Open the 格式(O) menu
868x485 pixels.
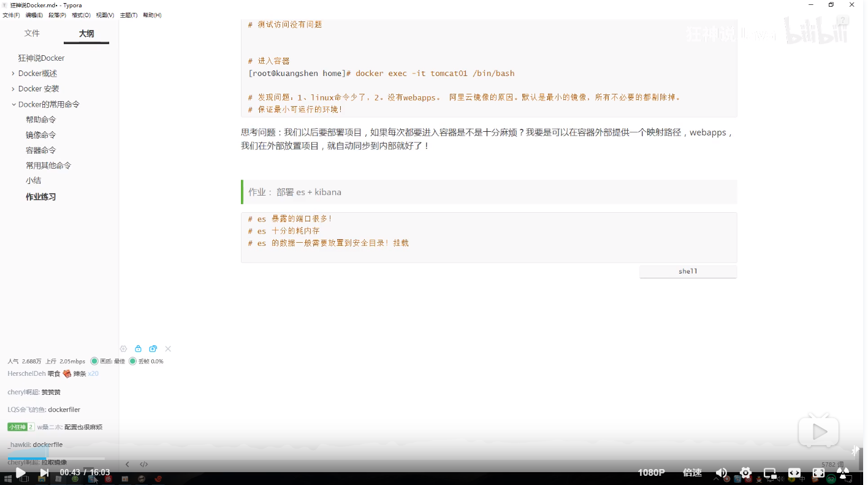point(81,15)
